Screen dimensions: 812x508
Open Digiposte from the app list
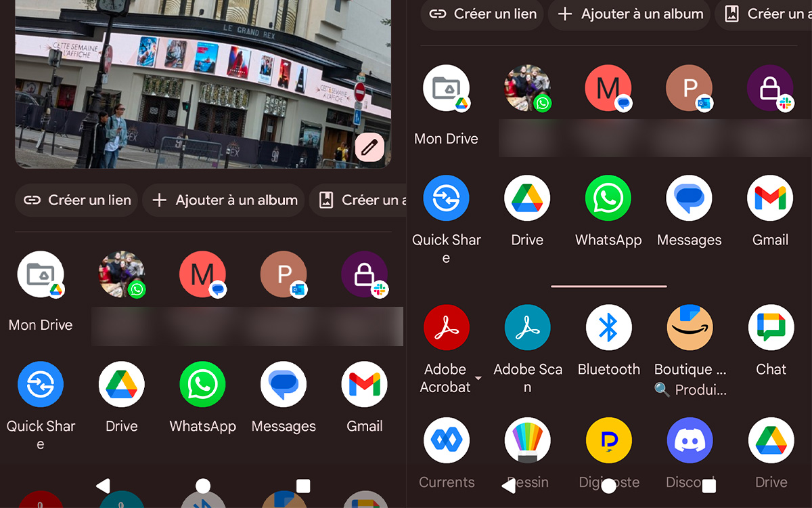pos(608,440)
